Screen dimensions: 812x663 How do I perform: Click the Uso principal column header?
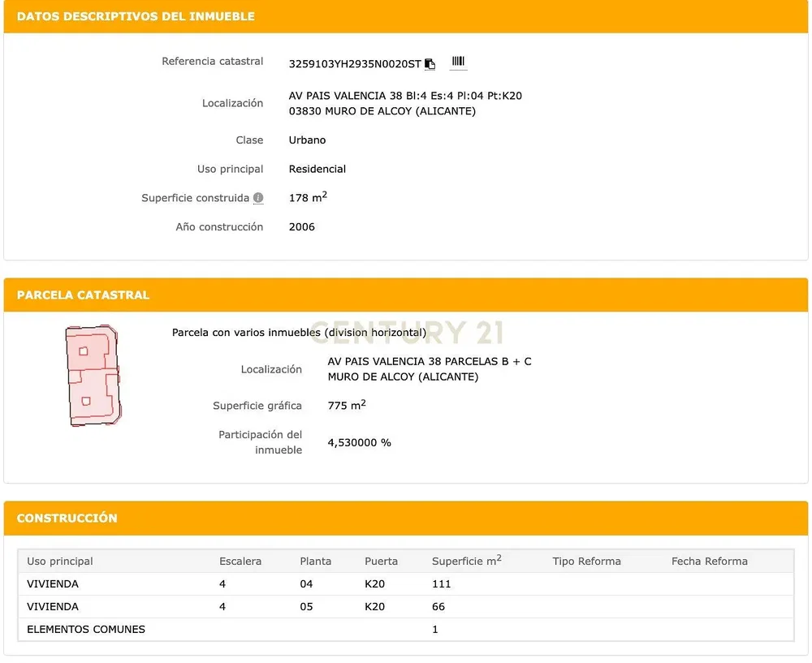(60, 561)
